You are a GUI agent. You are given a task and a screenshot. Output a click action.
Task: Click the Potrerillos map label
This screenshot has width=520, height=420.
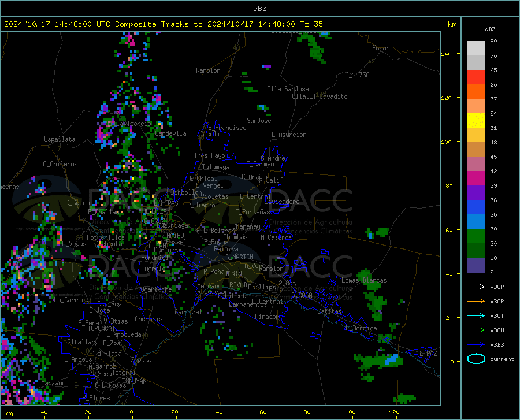pos(106,237)
